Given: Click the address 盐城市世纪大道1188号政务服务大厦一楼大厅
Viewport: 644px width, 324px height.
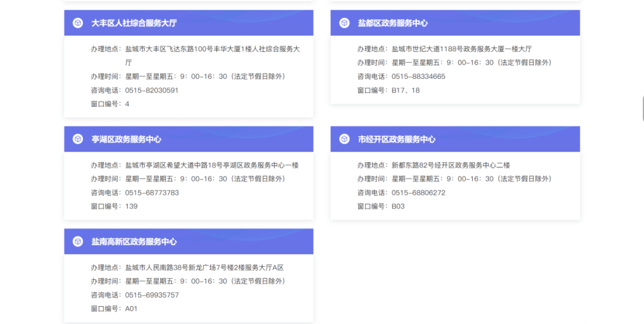Looking at the screenshot, I should (x=462, y=49).
